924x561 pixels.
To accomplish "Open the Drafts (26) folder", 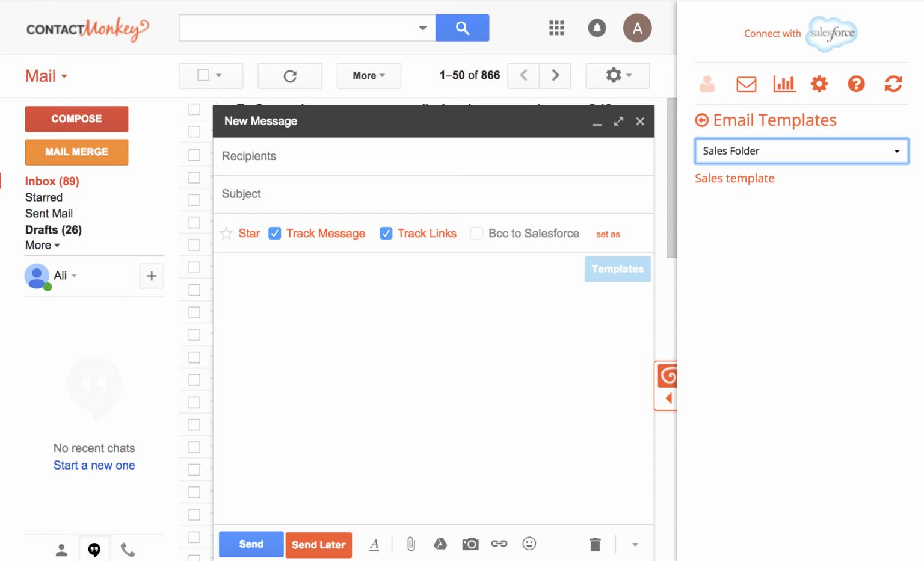I will [54, 230].
